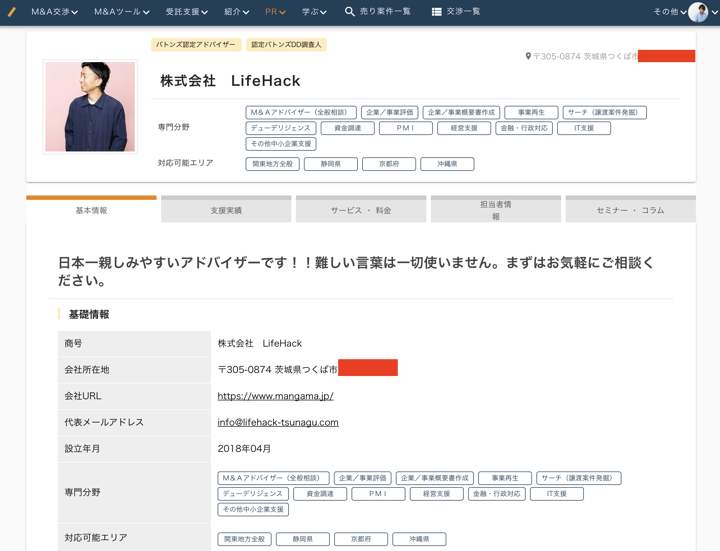Screen dimensions: 720x551
Task: Click the search magnifier icon
Action: (350, 12)
